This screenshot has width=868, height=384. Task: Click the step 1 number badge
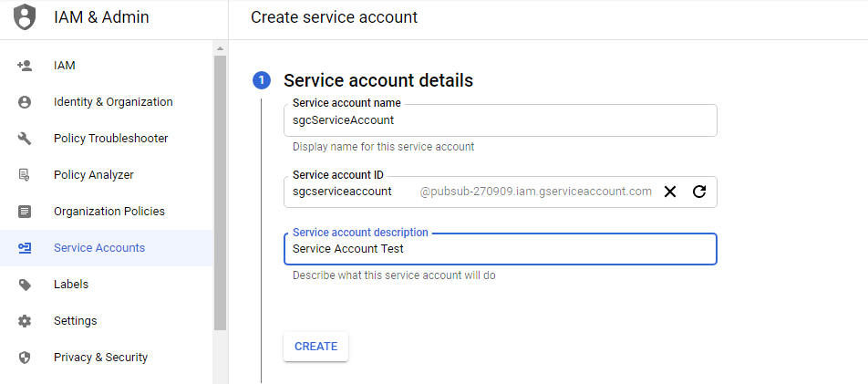(x=261, y=81)
